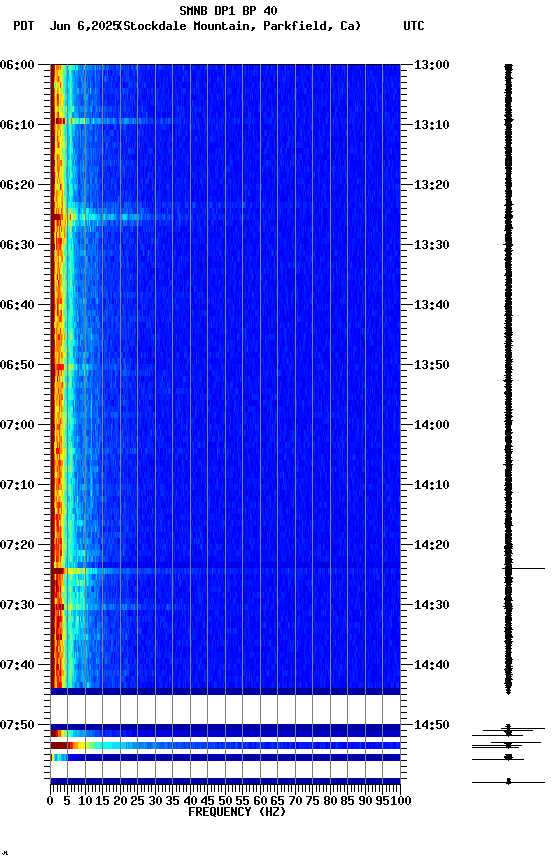Click the 06:10 PDT time label
The width and height of the screenshot is (552, 864).
click(x=17, y=125)
